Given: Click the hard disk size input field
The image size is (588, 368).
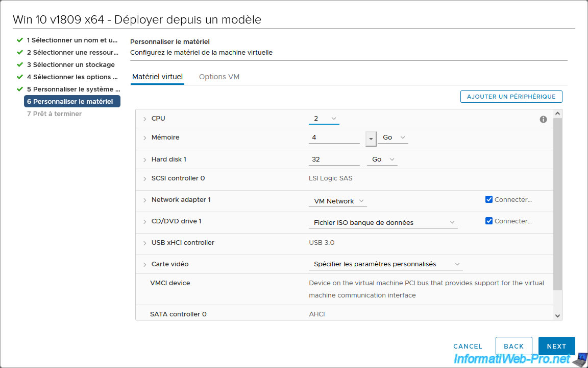Looking at the screenshot, I should pyautogui.click(x=334, y=159).
